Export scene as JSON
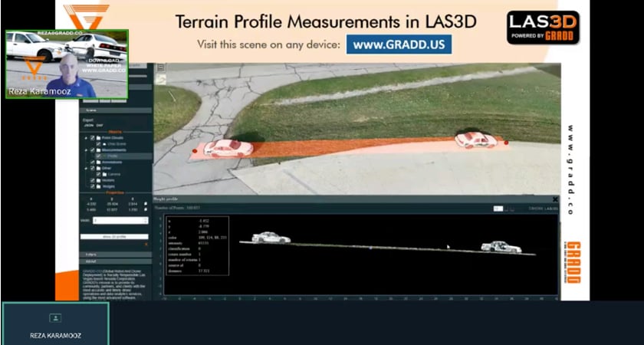644x345 pixels. (x=89, y=125)
